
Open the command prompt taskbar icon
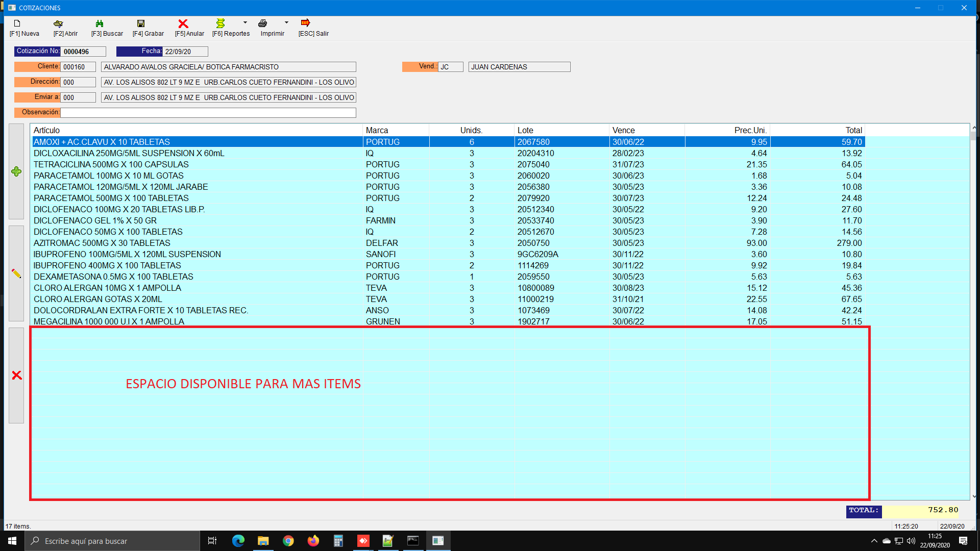413,541
